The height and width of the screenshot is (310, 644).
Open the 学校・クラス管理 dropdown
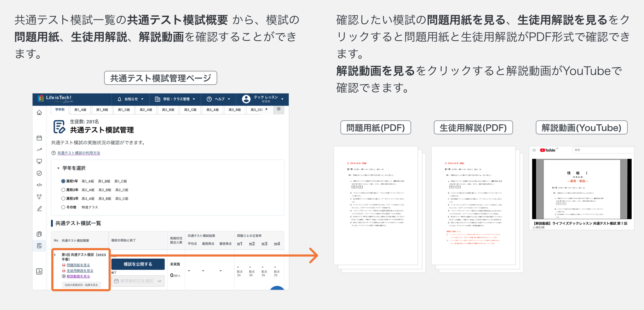point(175,99)
